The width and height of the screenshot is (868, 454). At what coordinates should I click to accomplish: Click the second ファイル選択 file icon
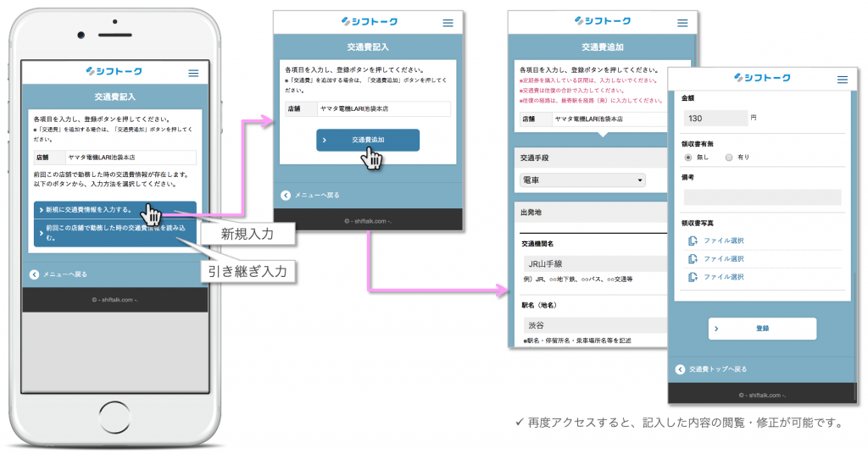tap(693, 259)
